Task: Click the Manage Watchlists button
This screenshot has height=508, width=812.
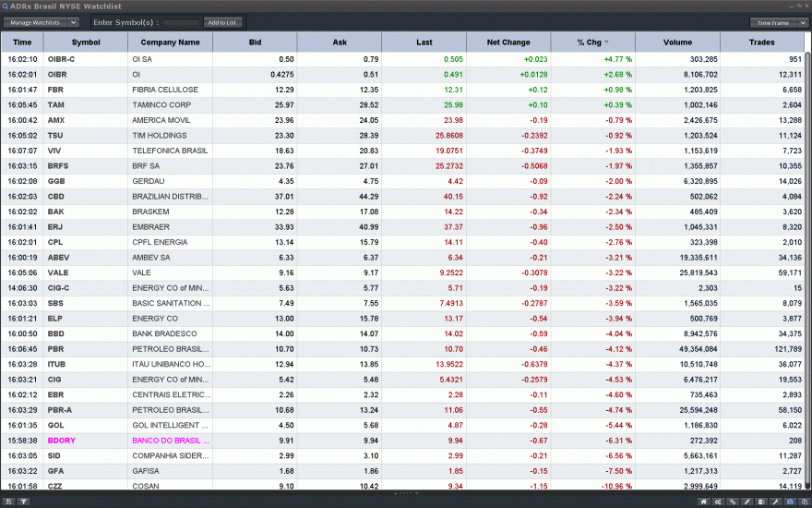Action: pos(35,22)
